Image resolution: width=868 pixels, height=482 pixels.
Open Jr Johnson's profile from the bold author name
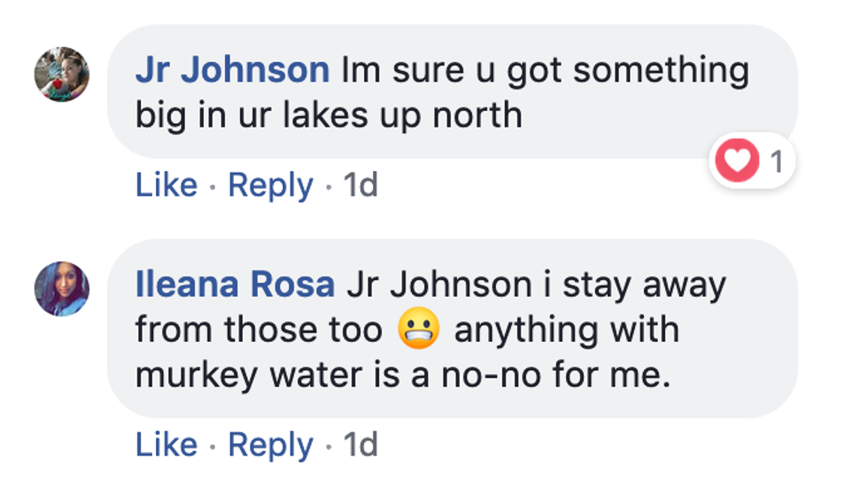pos(232,70)
